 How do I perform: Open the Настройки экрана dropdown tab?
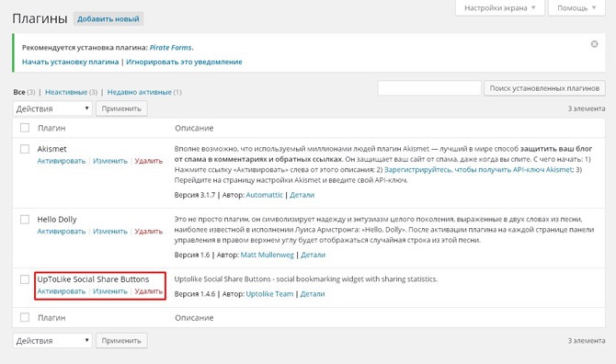500,8
